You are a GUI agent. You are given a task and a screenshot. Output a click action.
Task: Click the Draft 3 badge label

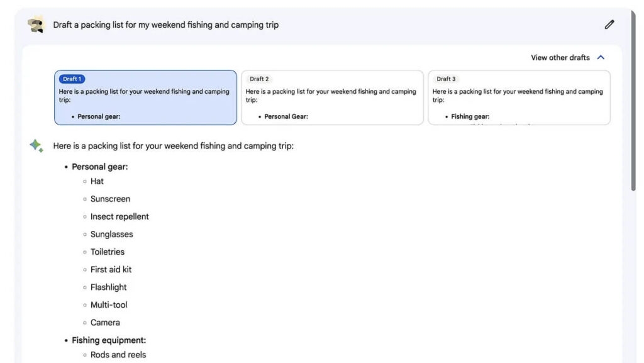[446, 79]
